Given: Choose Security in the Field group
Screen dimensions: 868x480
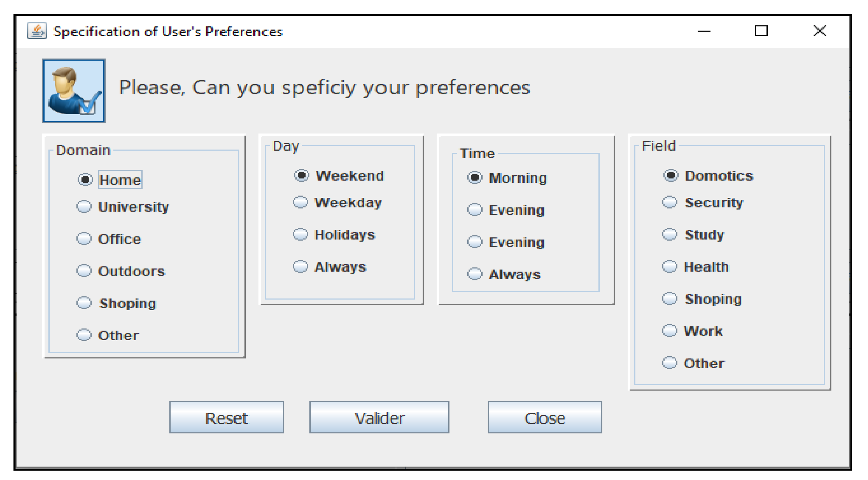Looking at the screenshot, I should pyautogui.click(x=670, y=202).
